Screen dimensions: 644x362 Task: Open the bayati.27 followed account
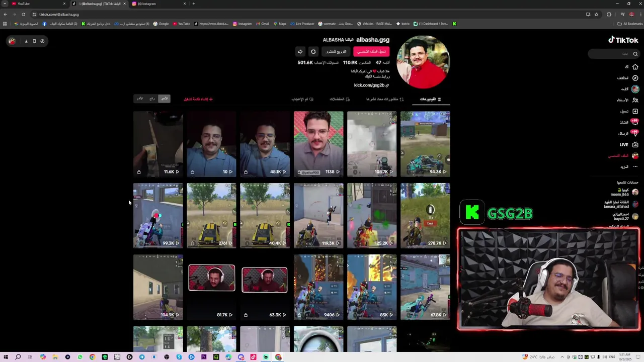click(625, 216)
